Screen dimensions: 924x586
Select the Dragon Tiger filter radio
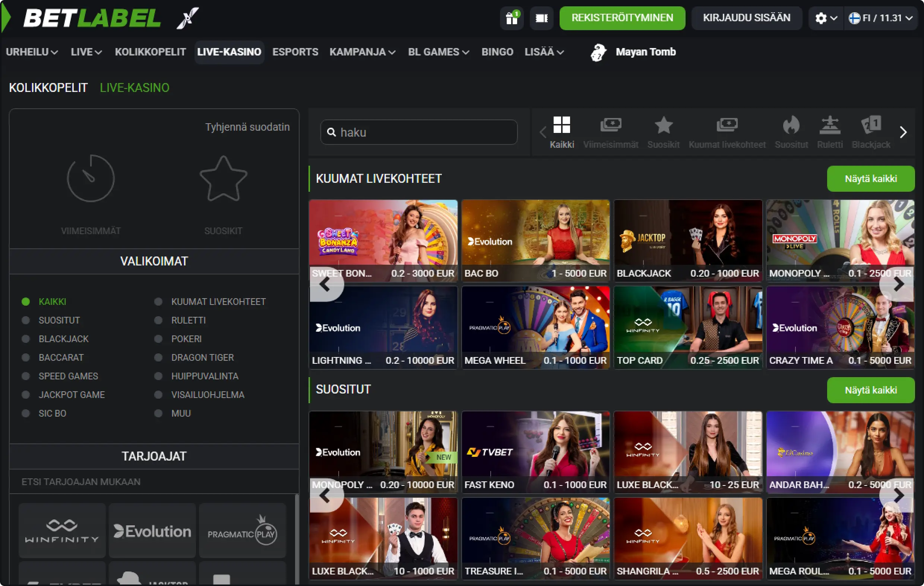158,357
